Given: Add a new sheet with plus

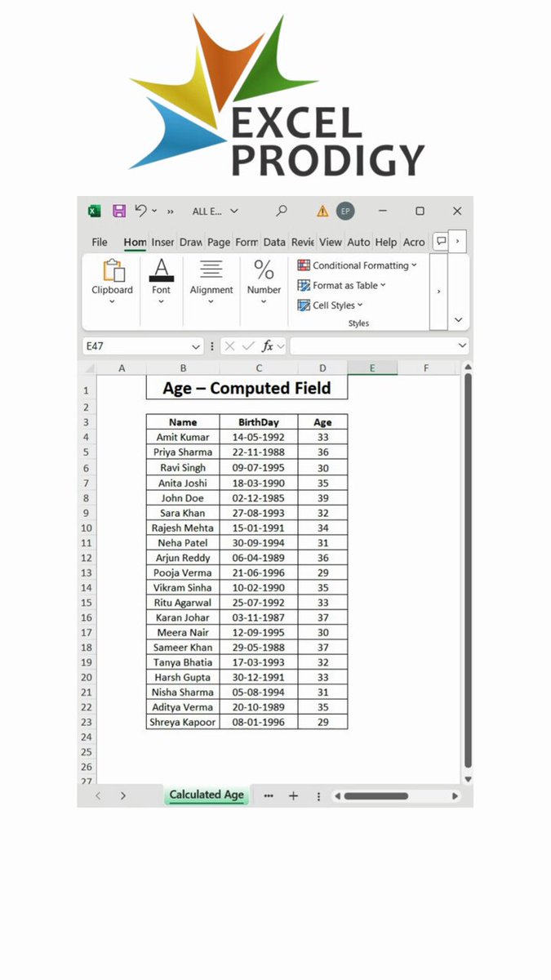Looking at the screenshot, I should pos(293,795).
